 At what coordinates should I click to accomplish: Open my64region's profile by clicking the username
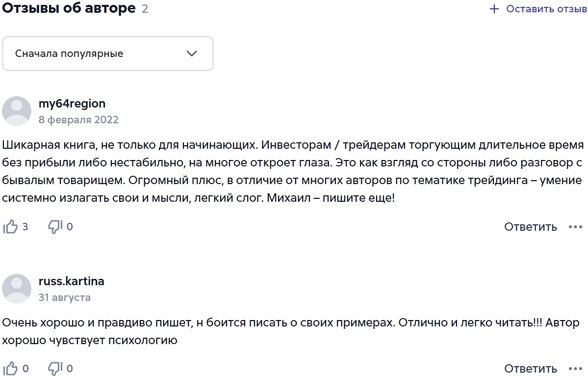[72, 104]
